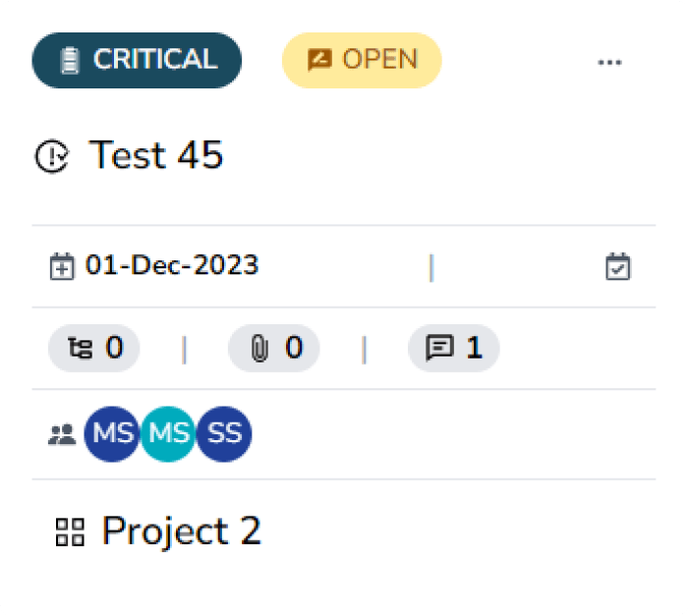The image size is (688, 616).
Task: Click the paperclip attachments icon
Action: [258, 348]
